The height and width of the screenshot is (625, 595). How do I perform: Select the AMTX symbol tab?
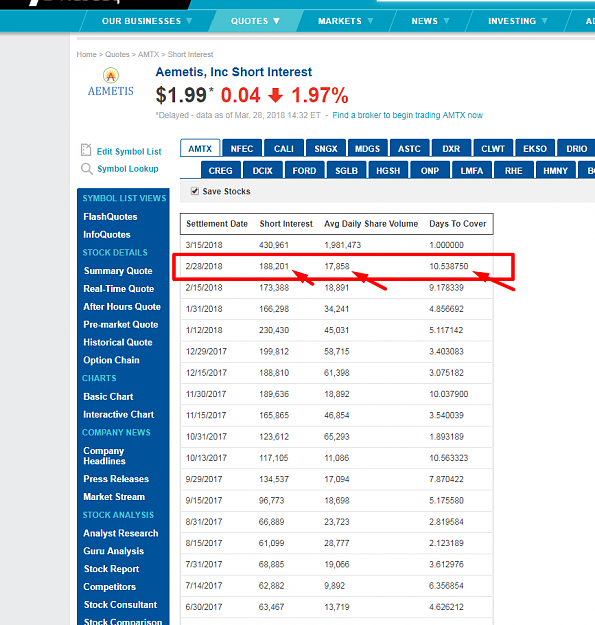[200, 149]
